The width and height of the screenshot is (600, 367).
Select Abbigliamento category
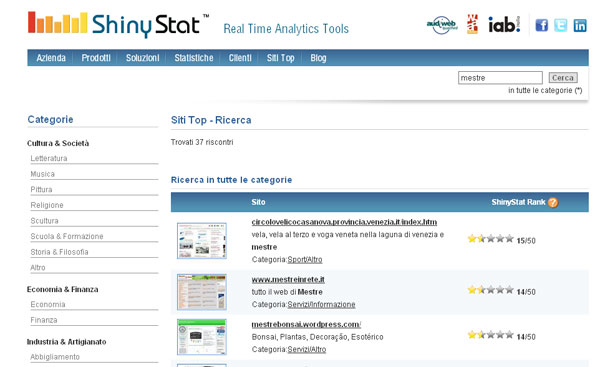tap(55, 357)
